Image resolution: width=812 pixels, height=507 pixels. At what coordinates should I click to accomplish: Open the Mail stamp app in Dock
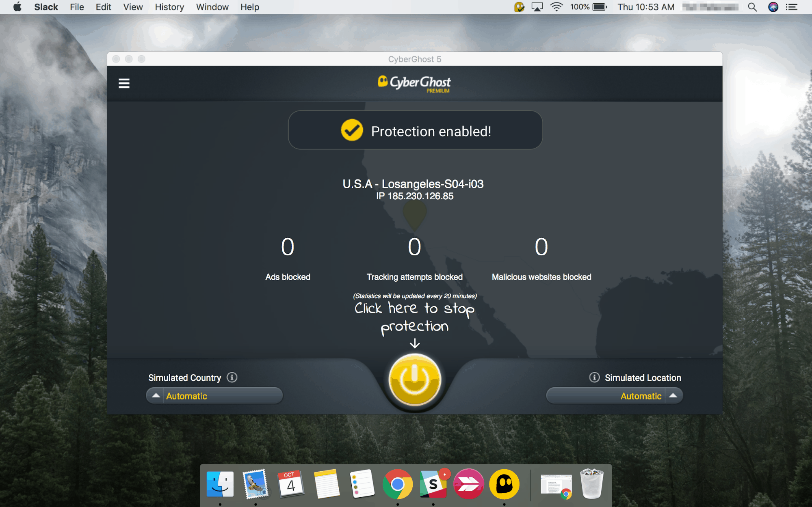click(x=256, y=484)
